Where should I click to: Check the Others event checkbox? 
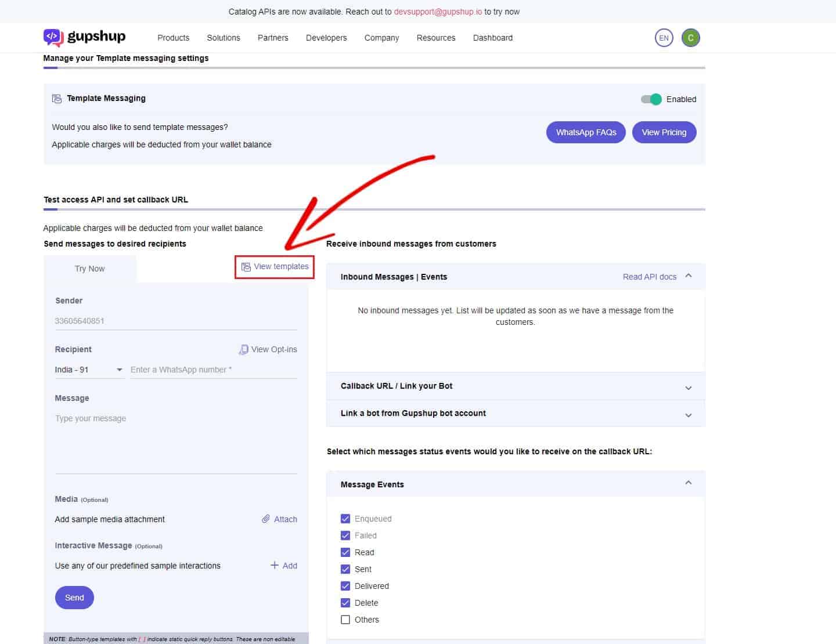coord(345,620)
